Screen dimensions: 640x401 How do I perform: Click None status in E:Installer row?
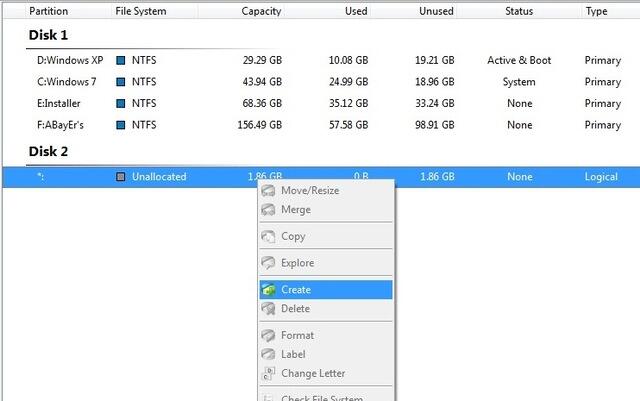(520, 104)
